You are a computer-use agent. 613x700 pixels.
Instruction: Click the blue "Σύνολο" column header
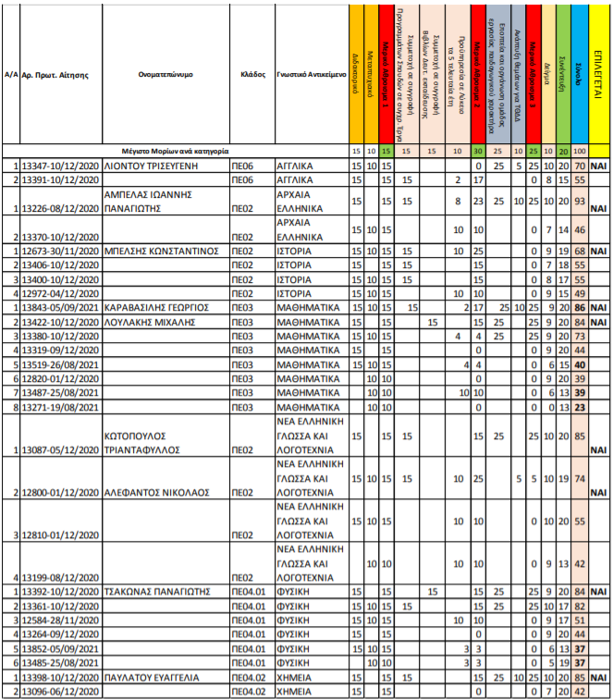(x=579, y=75)
